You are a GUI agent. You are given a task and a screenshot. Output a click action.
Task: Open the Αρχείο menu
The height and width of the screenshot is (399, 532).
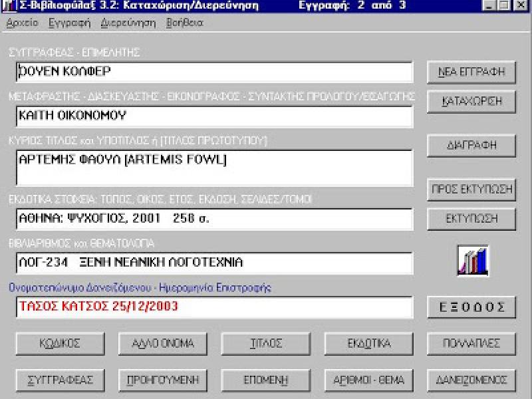(x=22, y=23)
